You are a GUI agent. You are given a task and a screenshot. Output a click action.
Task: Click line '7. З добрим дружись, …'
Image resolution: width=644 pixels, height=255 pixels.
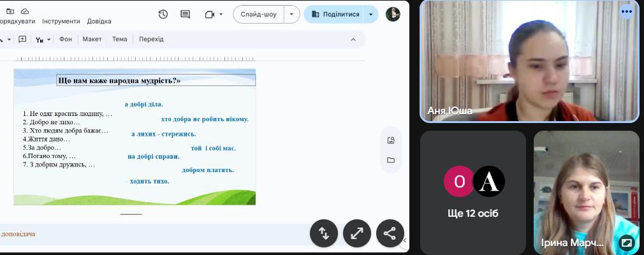(59, 164)
